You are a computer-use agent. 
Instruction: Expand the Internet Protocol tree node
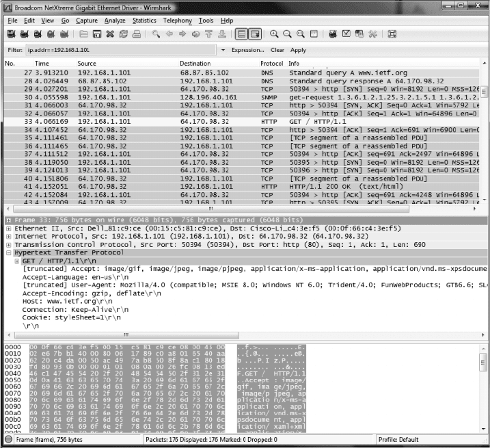(x=9, y=237)
